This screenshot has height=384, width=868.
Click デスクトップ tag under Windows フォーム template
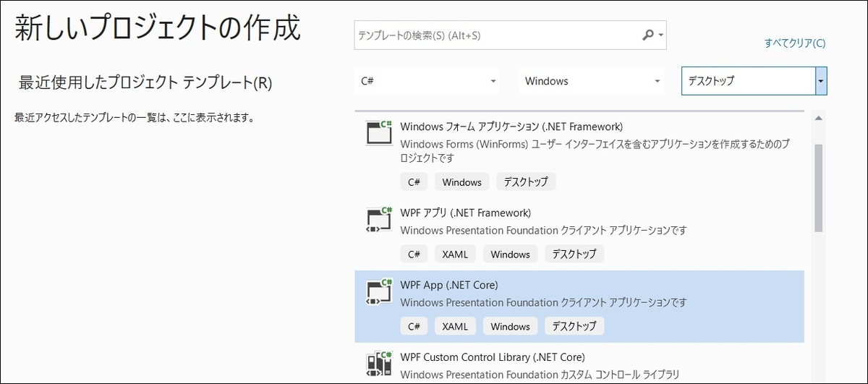(526, 182)
